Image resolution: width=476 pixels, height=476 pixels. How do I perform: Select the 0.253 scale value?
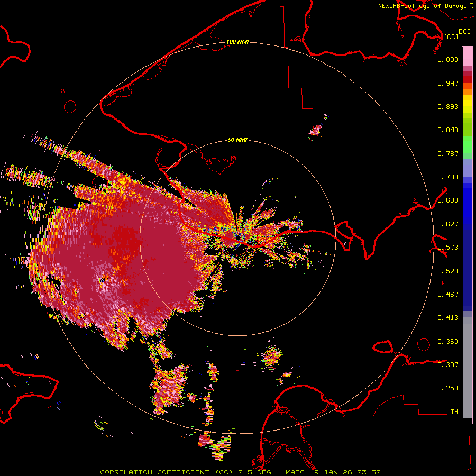(x=448, y=388)
